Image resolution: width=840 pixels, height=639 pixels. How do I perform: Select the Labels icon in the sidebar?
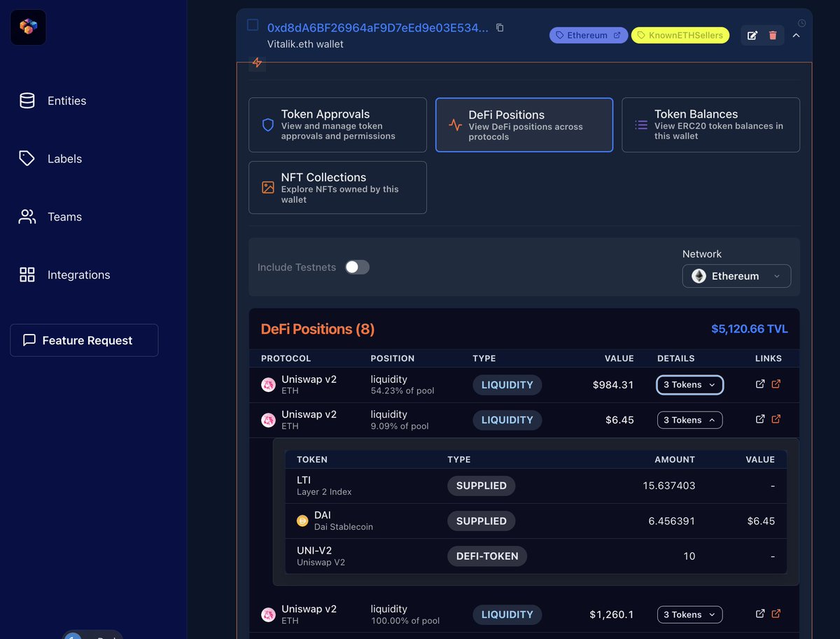pos(27,158)
